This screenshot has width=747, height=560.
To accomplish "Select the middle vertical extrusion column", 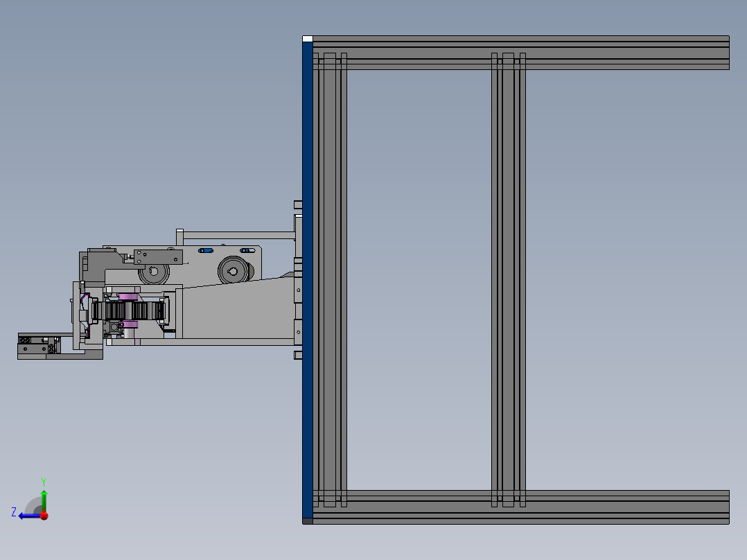I will (x=509, y=280).
